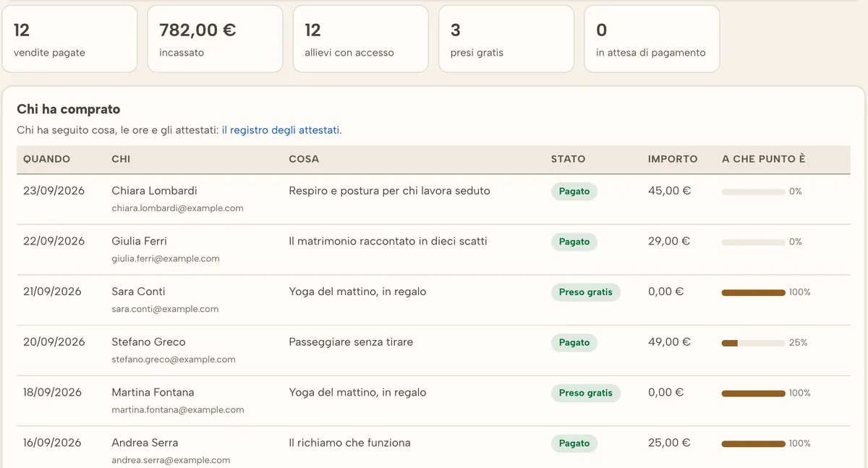Select the name Chiara Lombardi

tap(154, 191)
